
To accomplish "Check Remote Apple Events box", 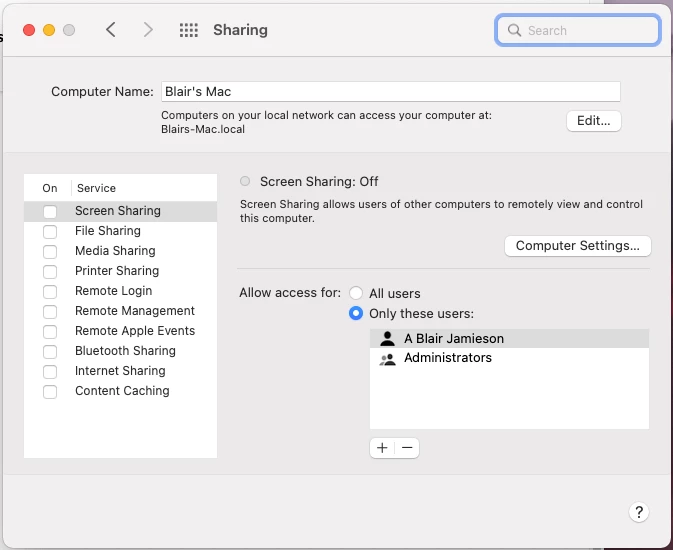I will (50, 331).
